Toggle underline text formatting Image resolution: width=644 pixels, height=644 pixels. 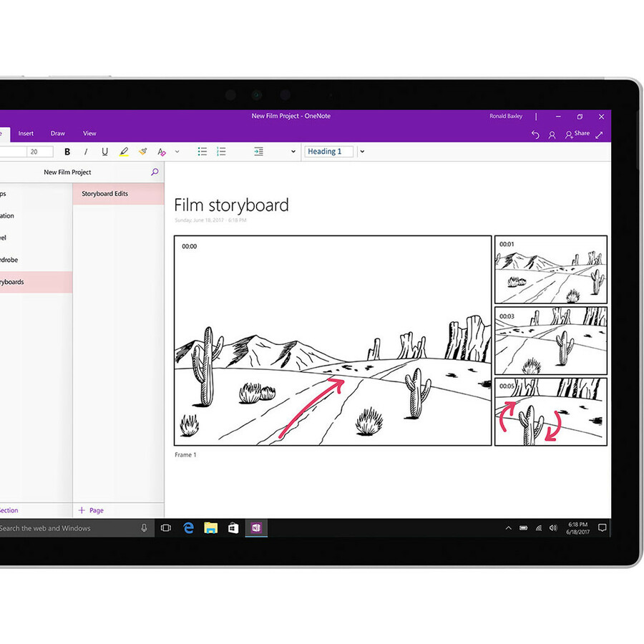[x=104, y=152]
